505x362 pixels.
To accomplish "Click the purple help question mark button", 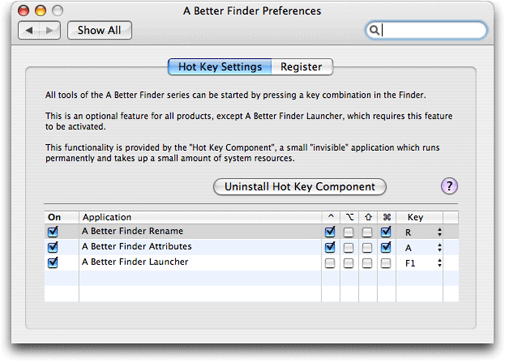I will (x=449, y=186).
